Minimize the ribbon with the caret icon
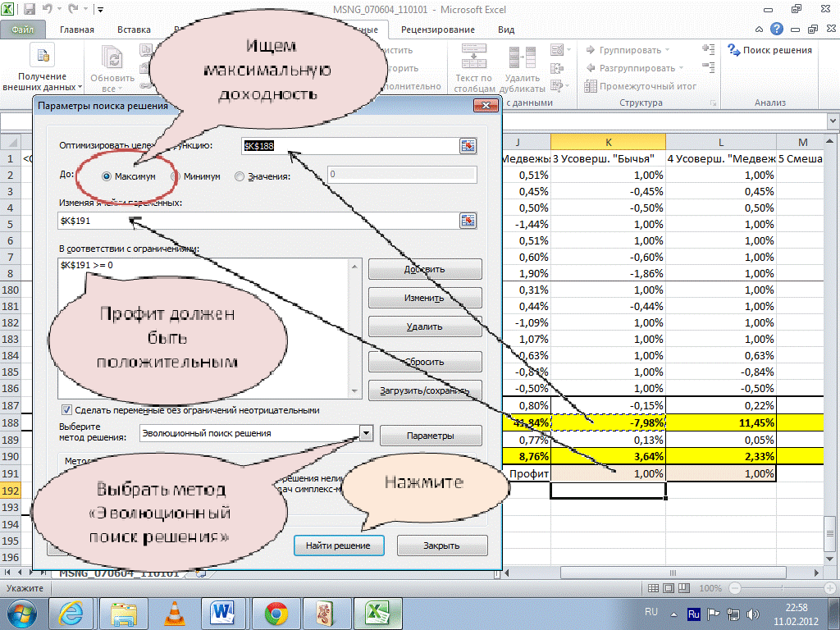 pos(759,30)
